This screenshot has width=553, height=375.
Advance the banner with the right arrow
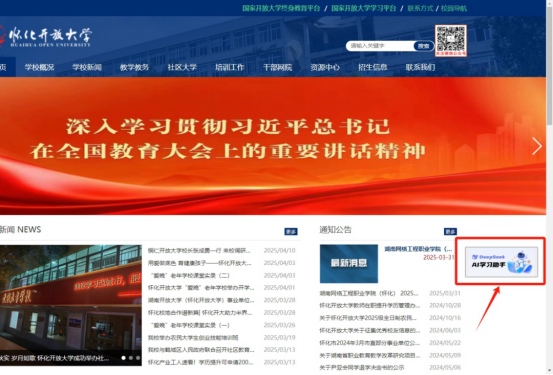537,146
